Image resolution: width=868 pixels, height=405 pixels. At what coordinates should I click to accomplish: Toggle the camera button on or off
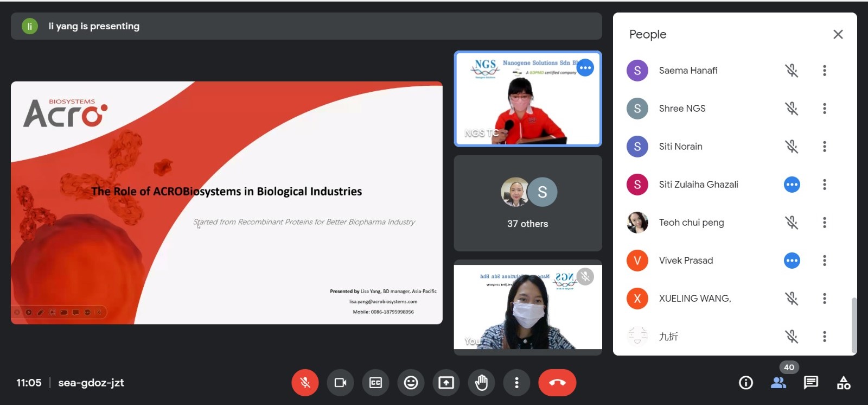[x=340, y=383]
